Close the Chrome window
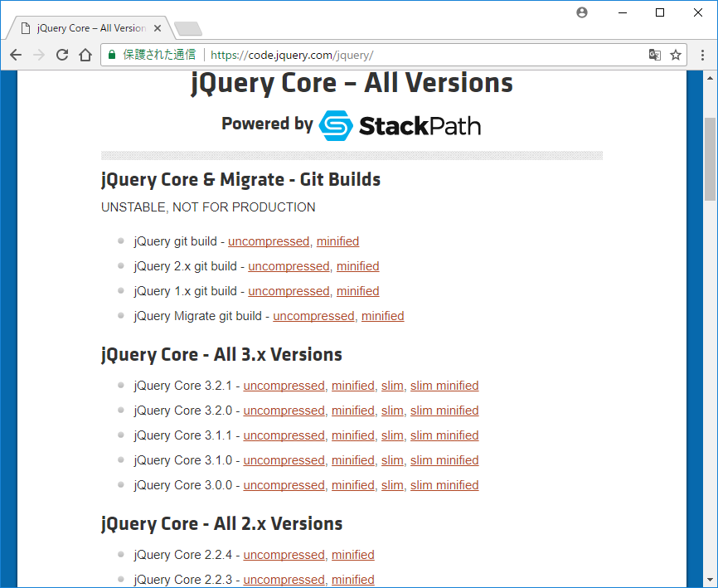 pos(698,12)
